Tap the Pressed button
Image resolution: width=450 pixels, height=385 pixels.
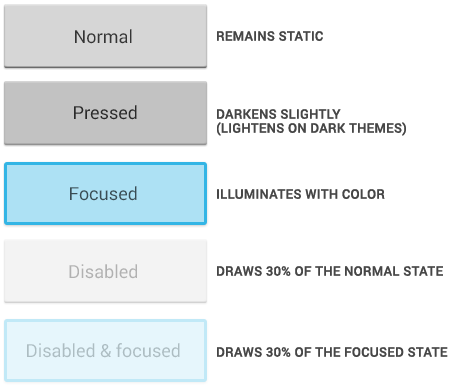pyautogui.click(x=105, y=113)
